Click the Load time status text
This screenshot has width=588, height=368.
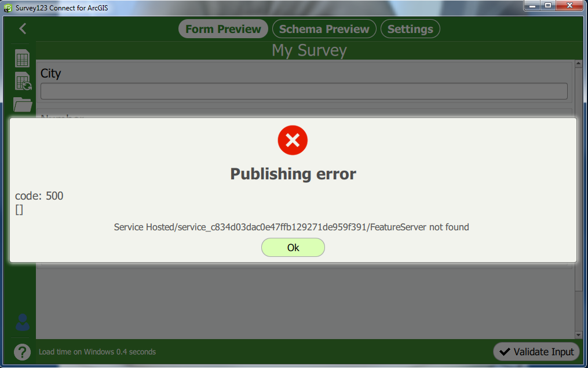[97, 352]
